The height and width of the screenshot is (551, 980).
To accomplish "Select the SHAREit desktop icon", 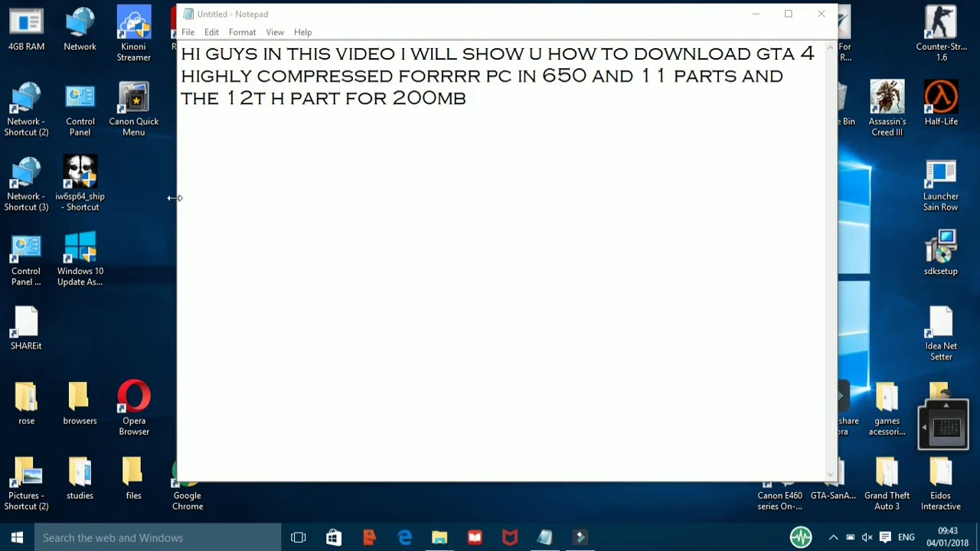I will [26, 329].
